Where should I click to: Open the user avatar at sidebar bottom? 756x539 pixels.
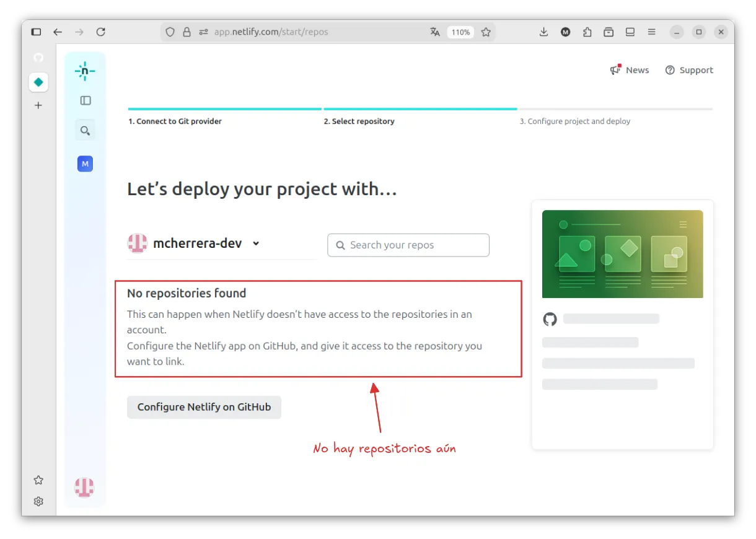[84, 488]
